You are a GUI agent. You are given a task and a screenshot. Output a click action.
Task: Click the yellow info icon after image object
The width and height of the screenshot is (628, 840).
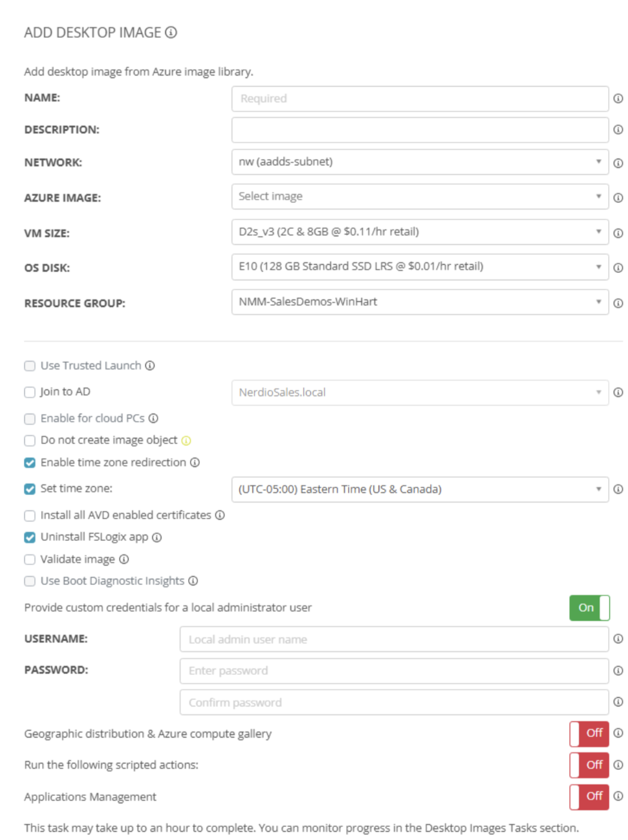tap(186, 440)
